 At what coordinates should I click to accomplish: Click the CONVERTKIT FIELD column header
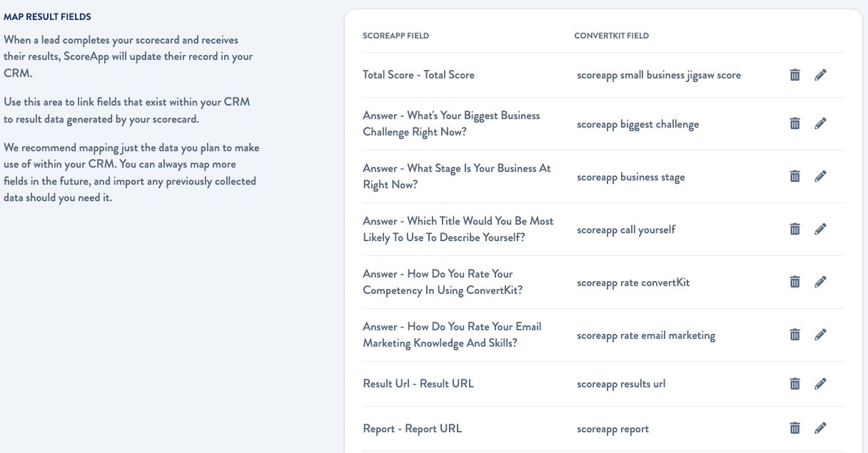pos(612,36)
